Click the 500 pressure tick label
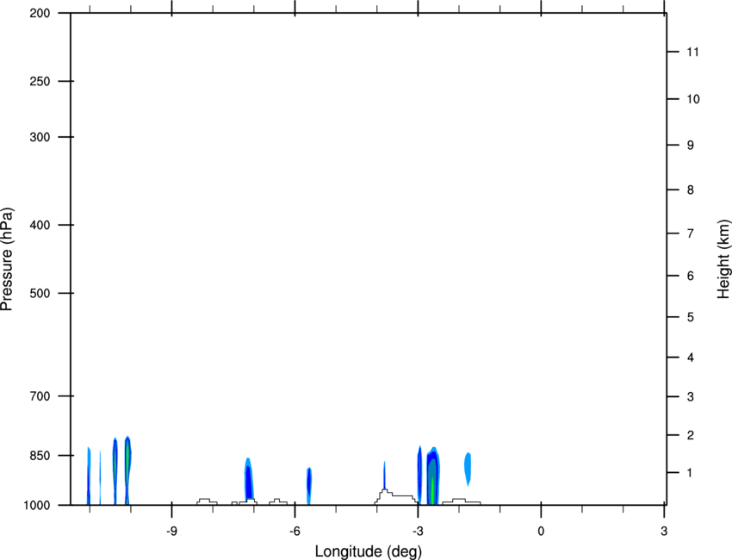 [40, 293]
